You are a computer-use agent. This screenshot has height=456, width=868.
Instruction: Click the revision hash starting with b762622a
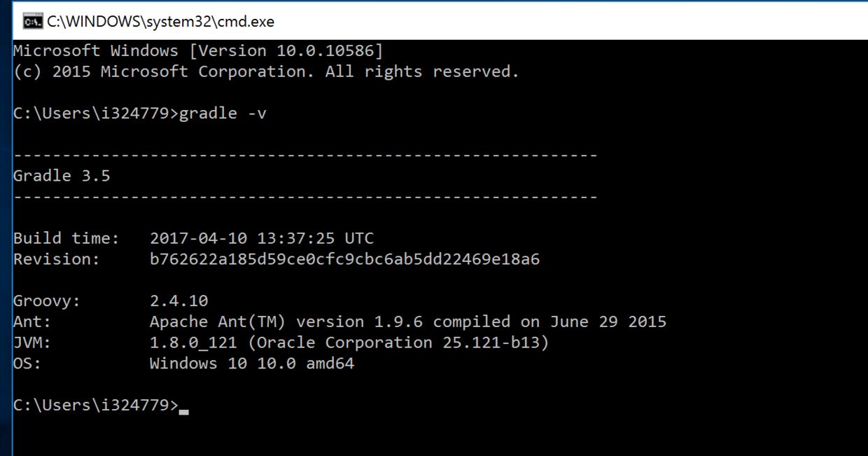[x=344, y=259]
